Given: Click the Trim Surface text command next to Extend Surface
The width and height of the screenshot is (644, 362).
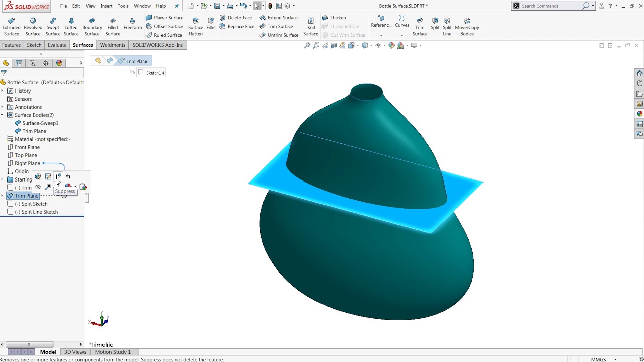Looking at the screenshot, I should point(276,26).
